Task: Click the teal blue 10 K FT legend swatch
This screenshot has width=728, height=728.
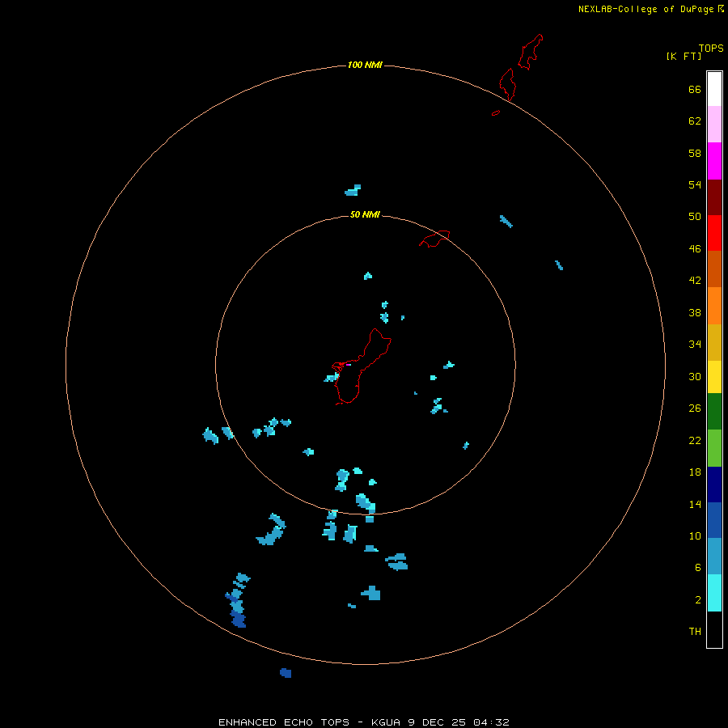Action: [714, 557]
